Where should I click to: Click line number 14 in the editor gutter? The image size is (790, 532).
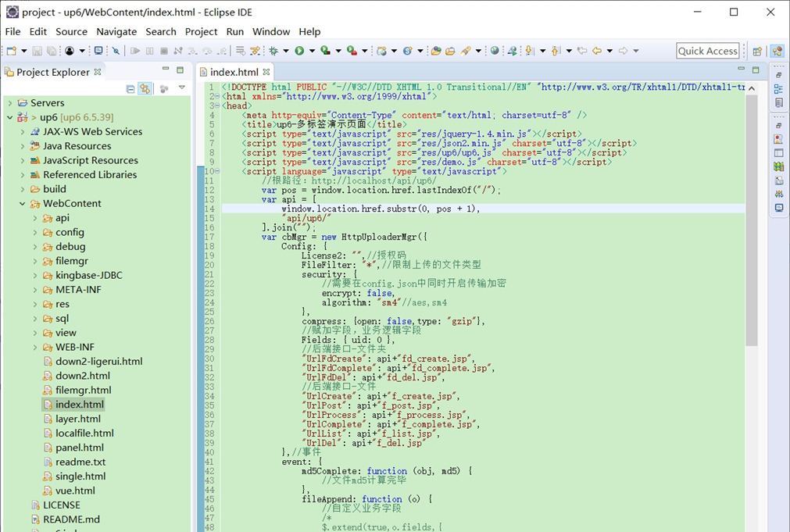[209, 209]
